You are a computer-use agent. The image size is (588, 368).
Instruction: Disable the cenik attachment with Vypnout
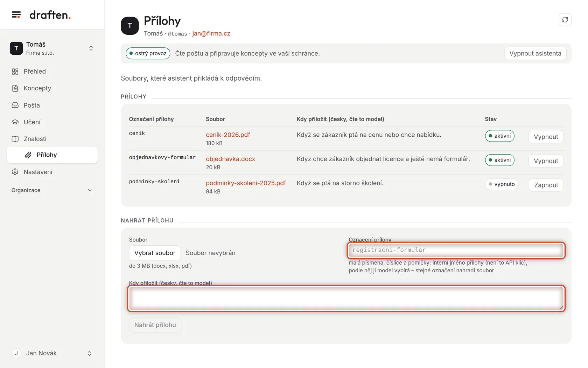click(x=546, y=137)
